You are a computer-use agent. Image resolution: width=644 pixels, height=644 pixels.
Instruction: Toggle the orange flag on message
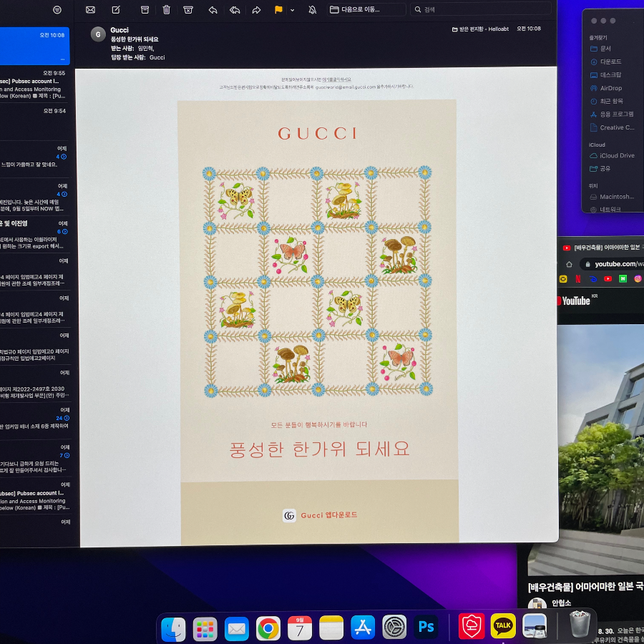[x=278, y=9]
